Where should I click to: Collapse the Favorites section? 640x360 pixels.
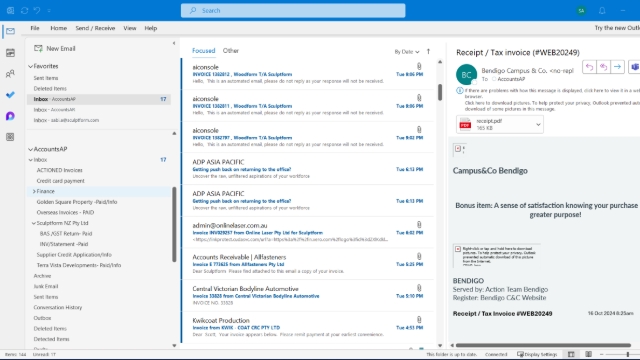click(x=31, y=66)
